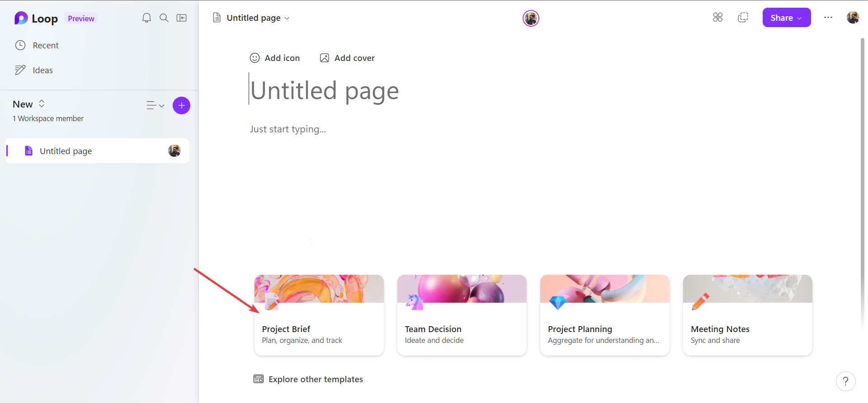Open the page list sort options dropdown
This screenshot has width=868, height=403.
pyautogui.click(x=155, y=106)
